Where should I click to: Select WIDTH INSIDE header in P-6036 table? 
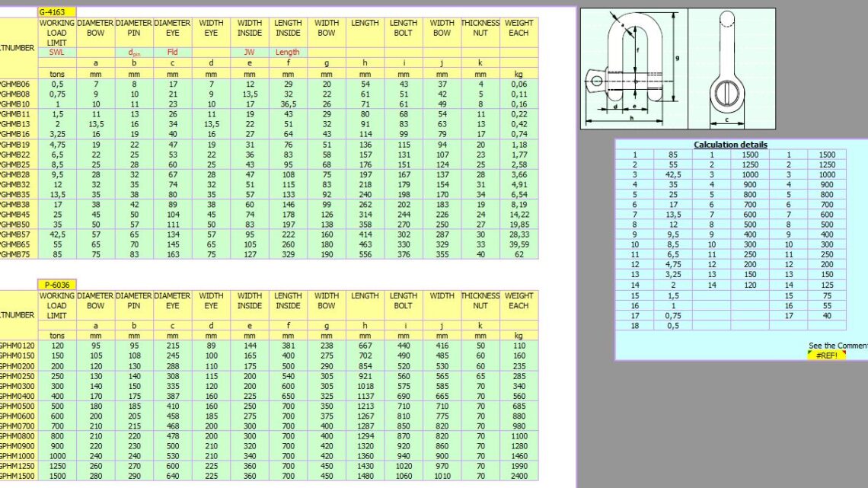tap(250, 301)
